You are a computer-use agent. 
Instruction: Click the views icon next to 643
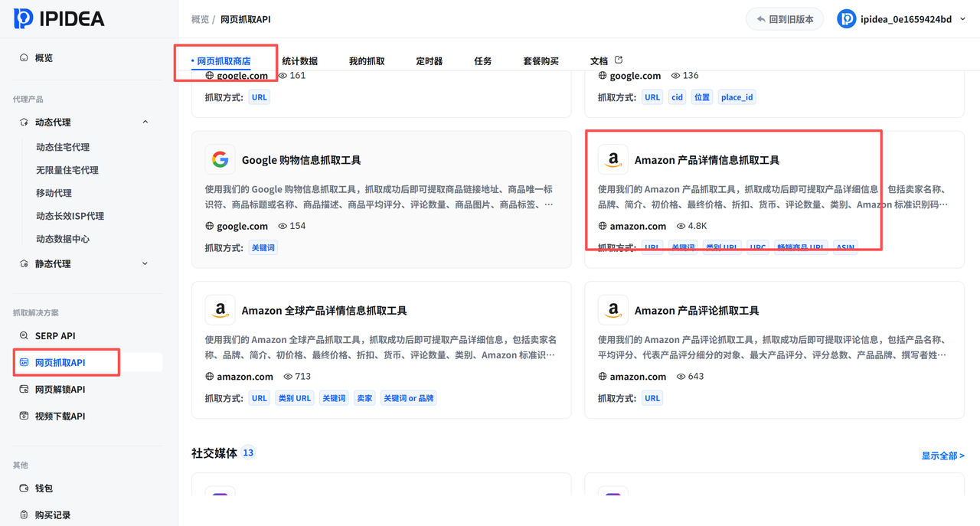pos(681,376)
